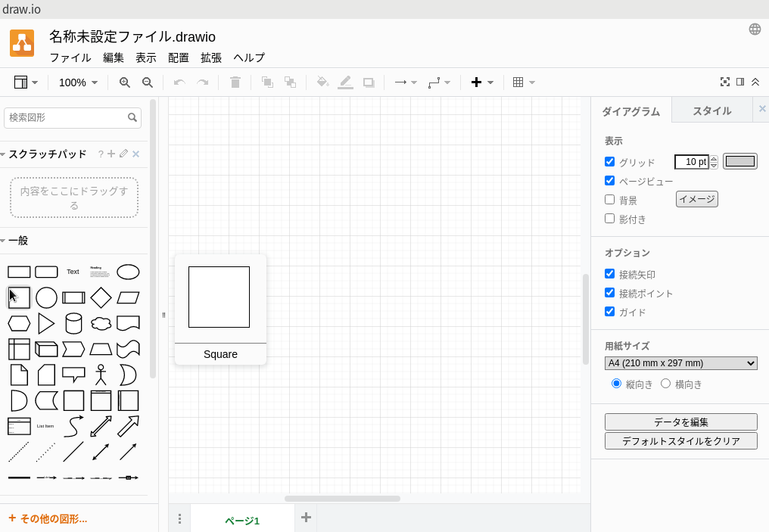Toggle the 接続矢印 checkbox
Screen dimensions: 769x532
click(x=609, y=274)
